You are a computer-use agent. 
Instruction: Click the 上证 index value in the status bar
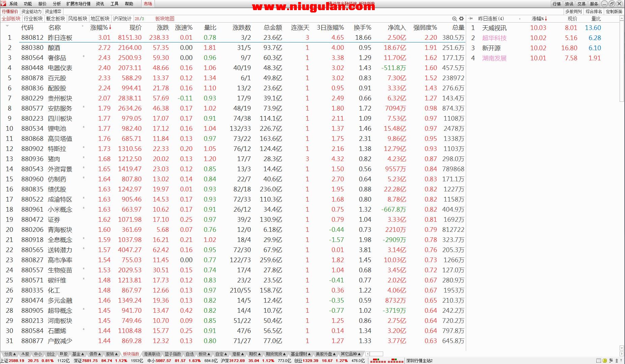(17, 361)
